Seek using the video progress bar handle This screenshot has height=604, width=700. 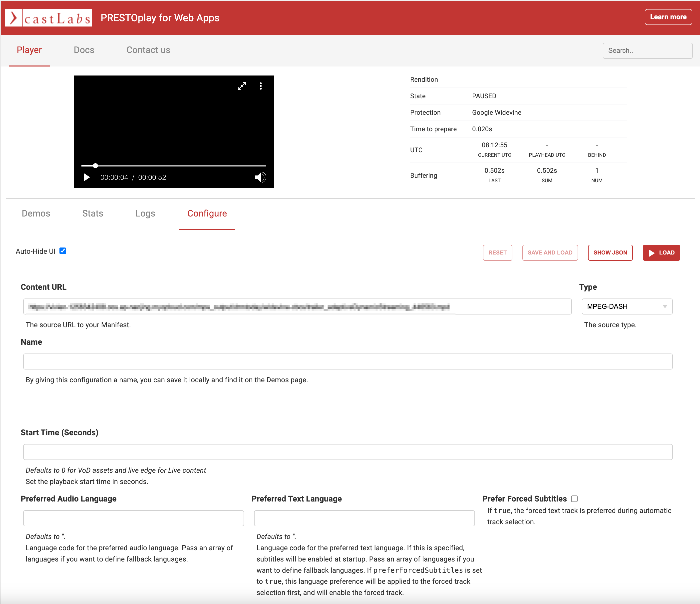coord(95,165)
